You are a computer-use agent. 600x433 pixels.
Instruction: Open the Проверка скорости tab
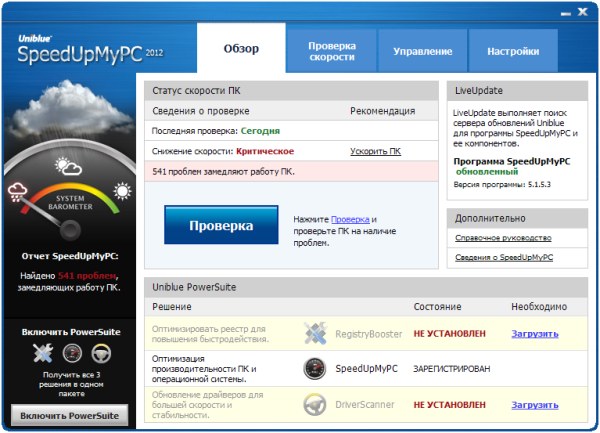(x=332, y=51)
